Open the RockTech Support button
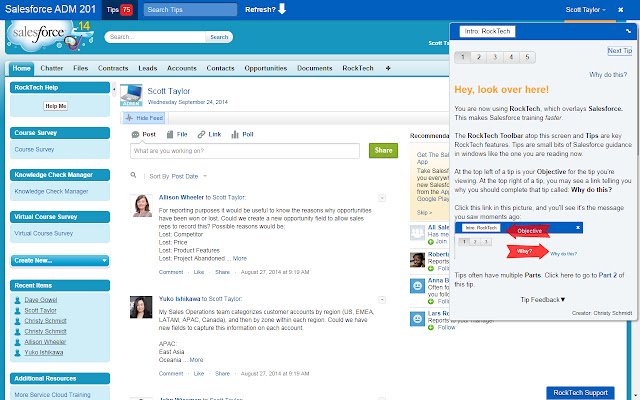640x400 pixels. click(580, 393)
